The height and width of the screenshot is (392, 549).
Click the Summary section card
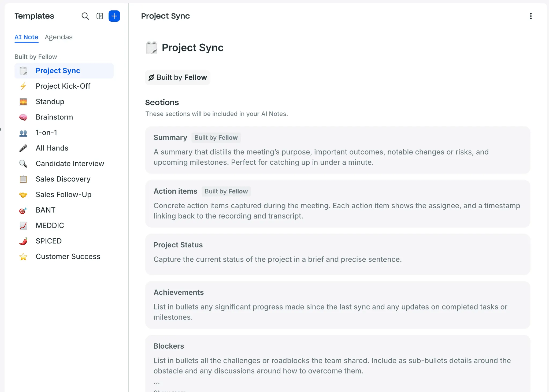click(337, 150)
